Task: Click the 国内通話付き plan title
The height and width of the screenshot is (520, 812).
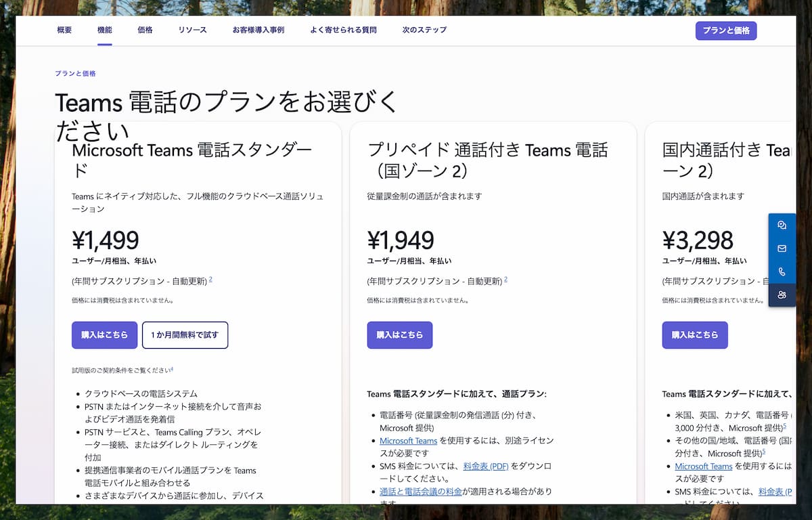Action: (x=727, y=160)
